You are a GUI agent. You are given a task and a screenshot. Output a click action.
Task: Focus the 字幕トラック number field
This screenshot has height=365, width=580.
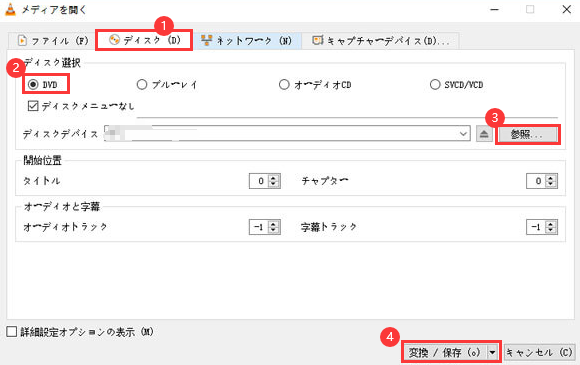coord(537,227)
